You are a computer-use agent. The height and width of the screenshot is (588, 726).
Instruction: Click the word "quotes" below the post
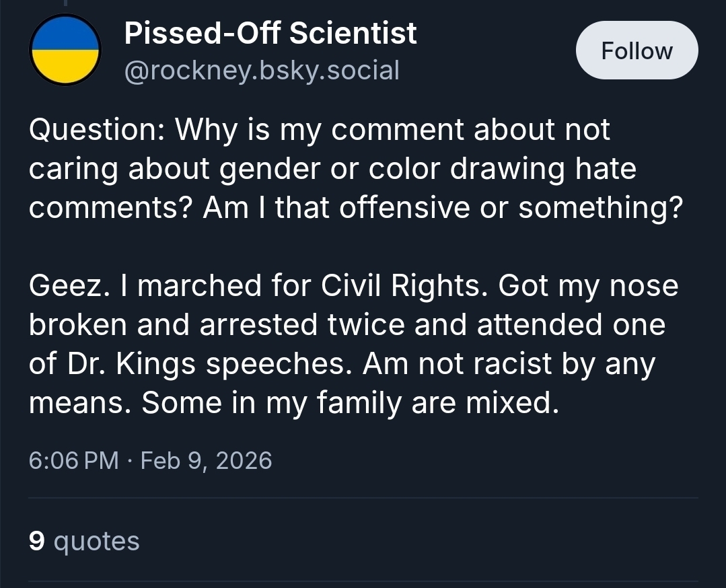96,541
